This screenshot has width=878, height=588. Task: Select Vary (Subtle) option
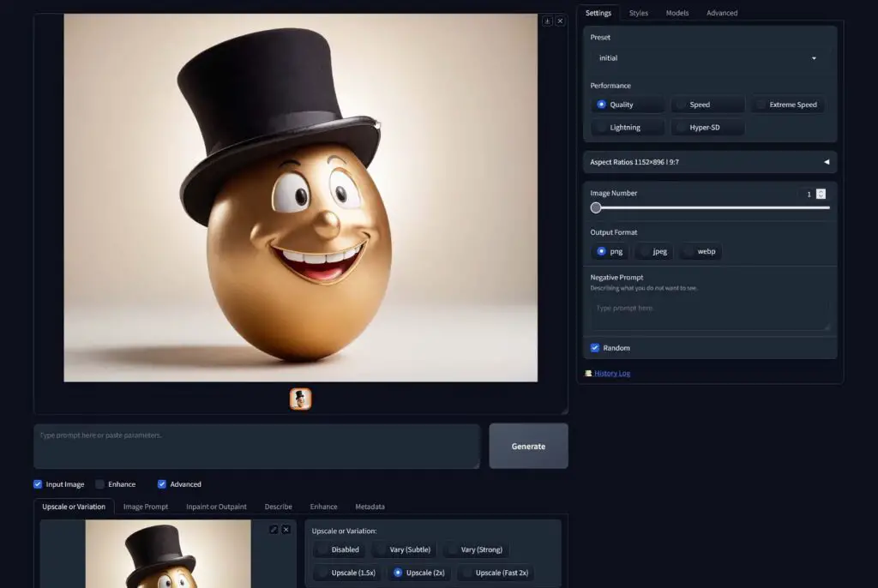pos(404,549)
